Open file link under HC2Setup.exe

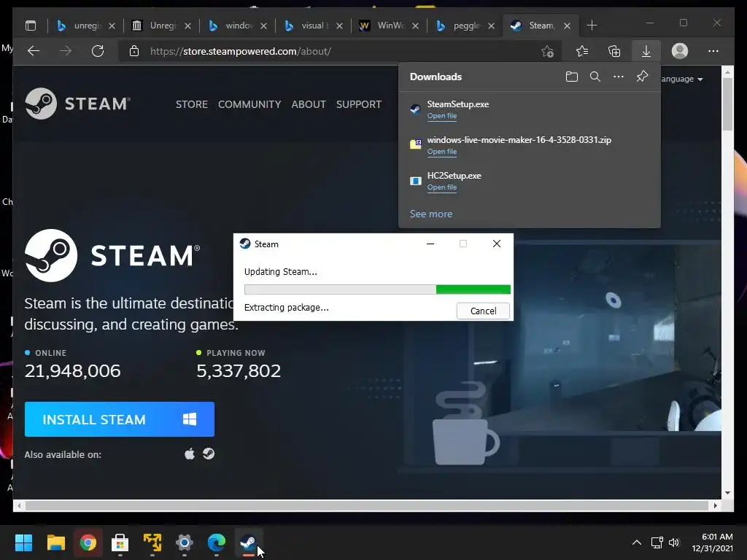pos(441,187)
